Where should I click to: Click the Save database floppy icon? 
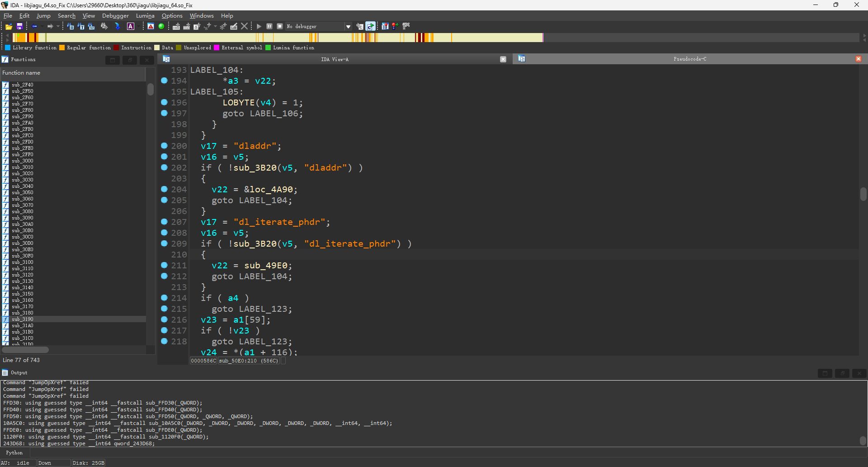tap(19, 26)
